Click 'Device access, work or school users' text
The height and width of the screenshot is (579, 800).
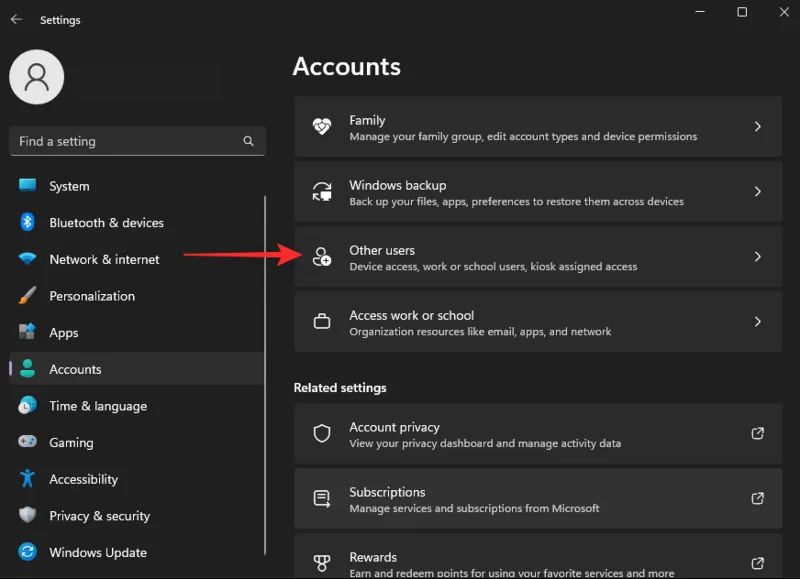pyautogui.click(x=493, y=267)
